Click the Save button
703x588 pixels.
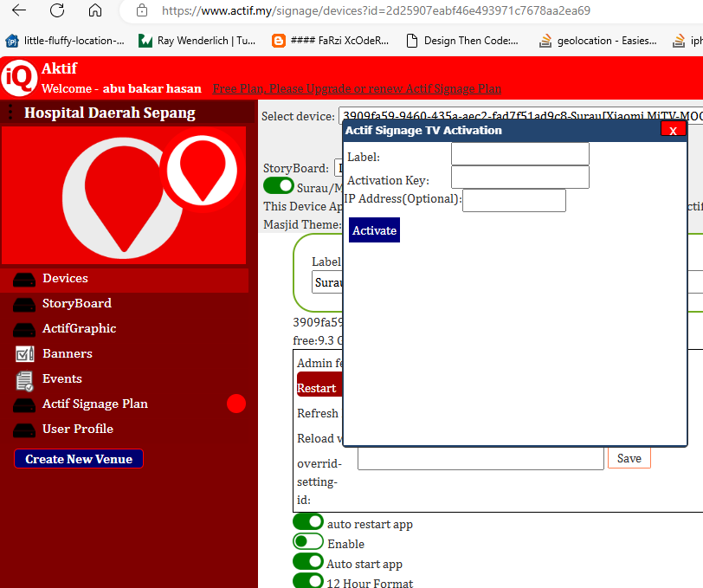pyautogui.click(x=629, y=458)
